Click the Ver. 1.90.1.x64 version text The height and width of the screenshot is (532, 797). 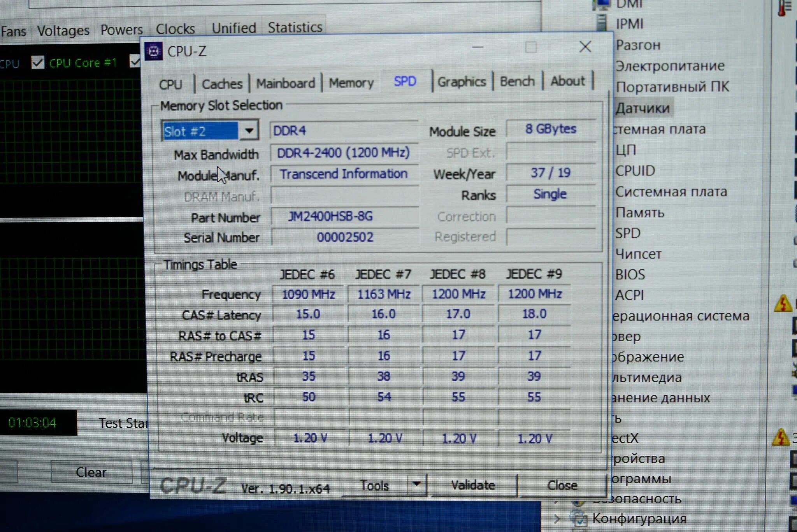285,488
